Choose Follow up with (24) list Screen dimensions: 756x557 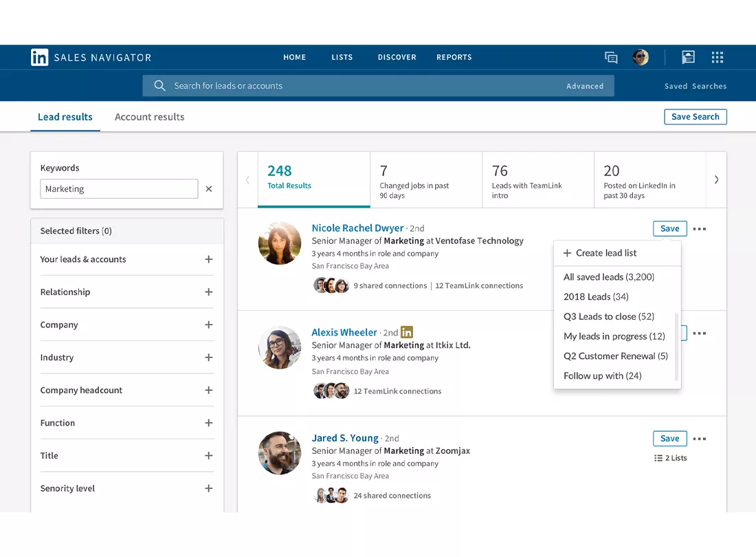[x=602, y=375]
